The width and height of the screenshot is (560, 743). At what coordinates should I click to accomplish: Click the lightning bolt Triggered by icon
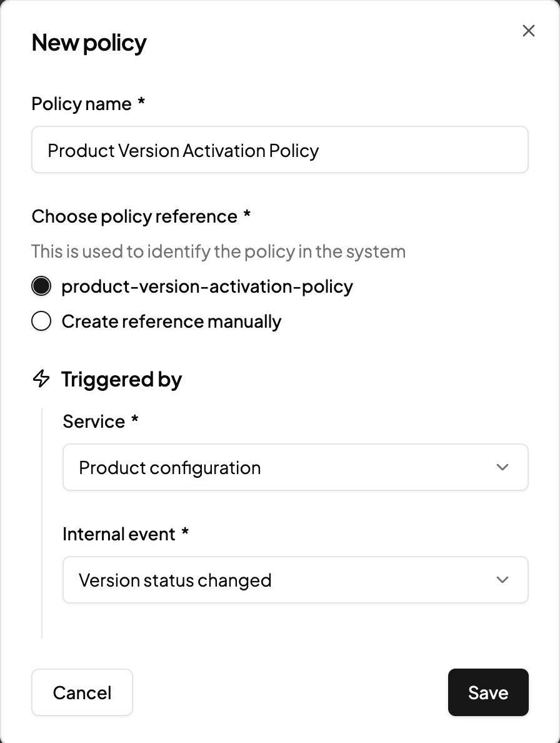coord(41,379)
